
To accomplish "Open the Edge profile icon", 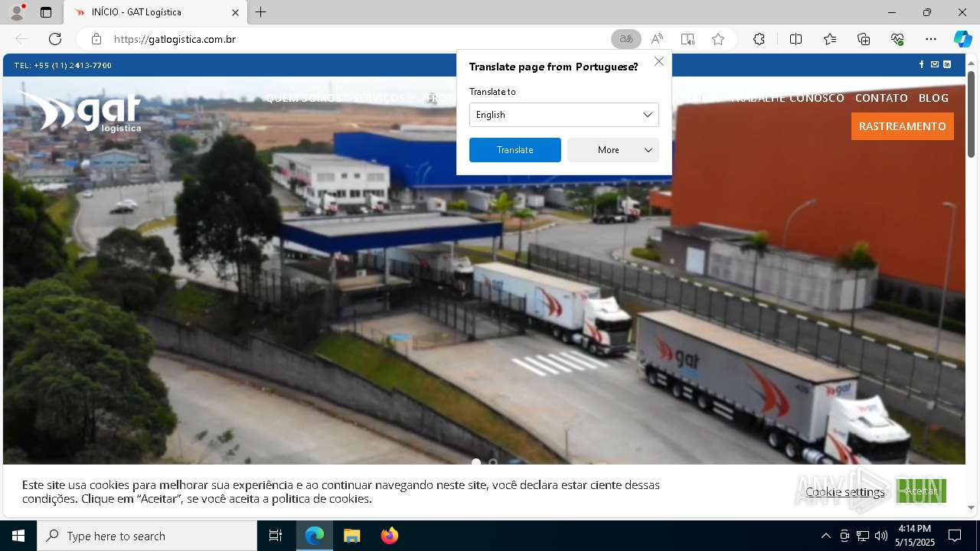I will 17,12.
